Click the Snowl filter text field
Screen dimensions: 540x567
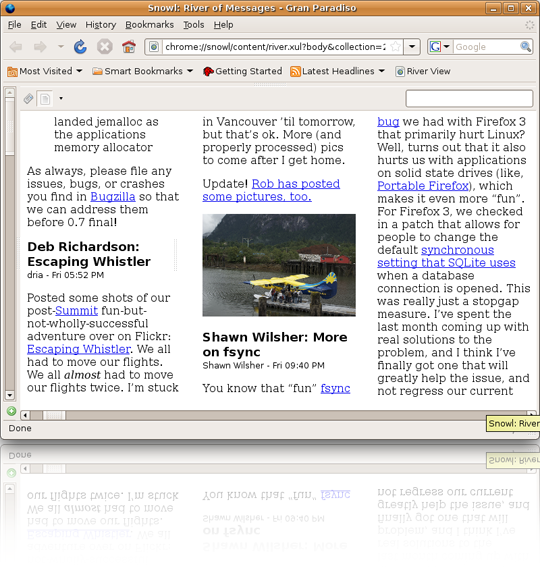(469, 98)
